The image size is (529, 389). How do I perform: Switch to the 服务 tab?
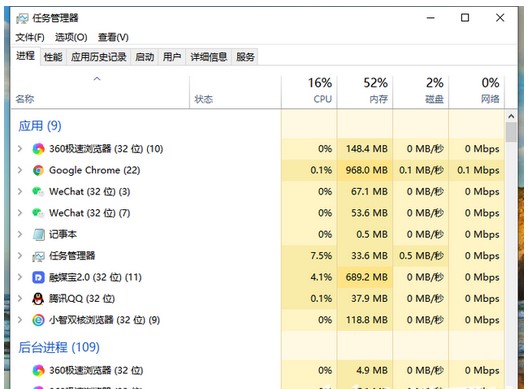pos(245,57)
